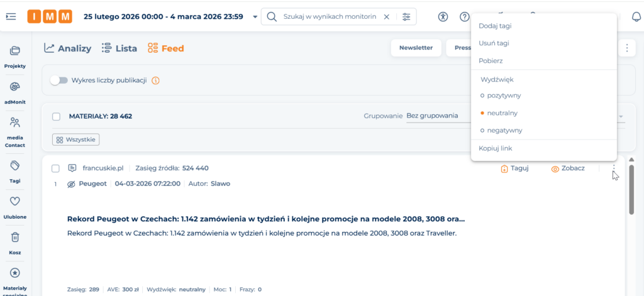
Task: Type in the search results field
Action: click(x=330, y=17)
